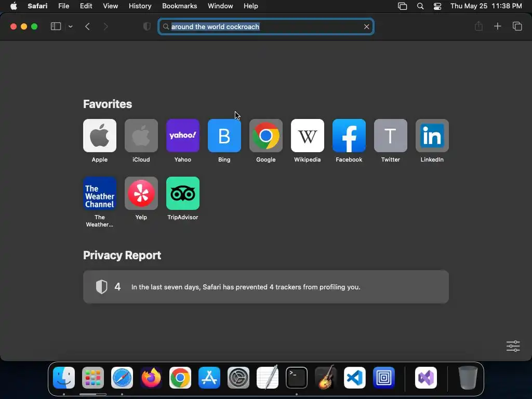
Task: Open the iCloud favorite
Action: tap(141, 136)
